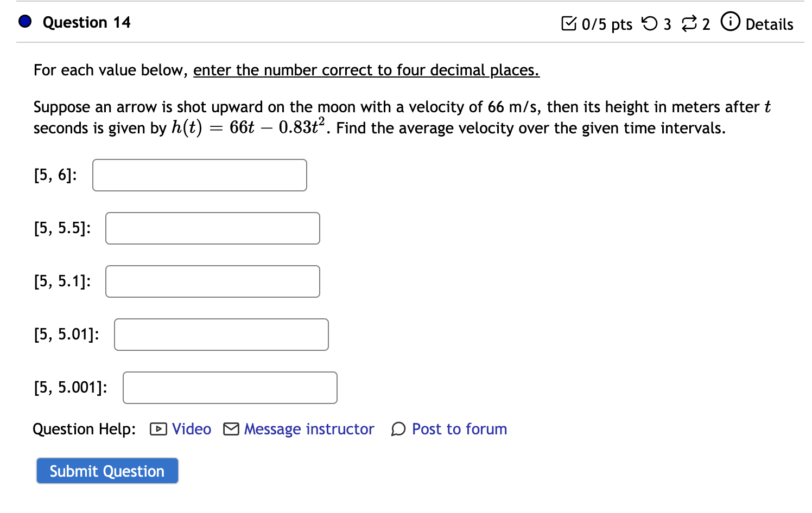
Task: Click the points checkbox icon beside 0/5 pts
Action: (x=569, y=23)
